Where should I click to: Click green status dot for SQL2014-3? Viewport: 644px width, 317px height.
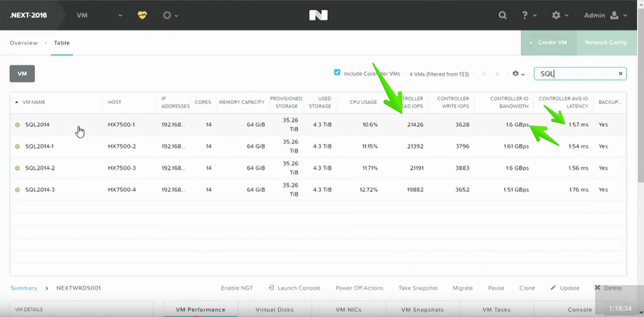coord(17,190)
